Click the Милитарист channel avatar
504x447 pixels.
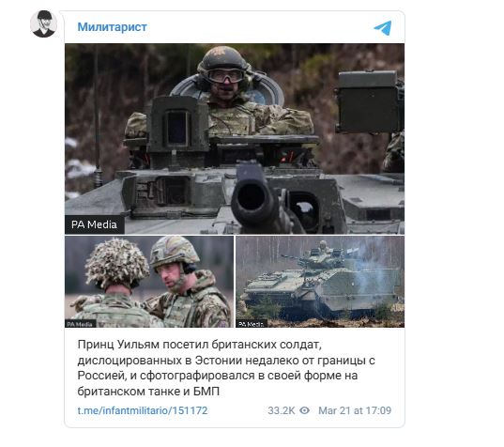tap(44, 23)
